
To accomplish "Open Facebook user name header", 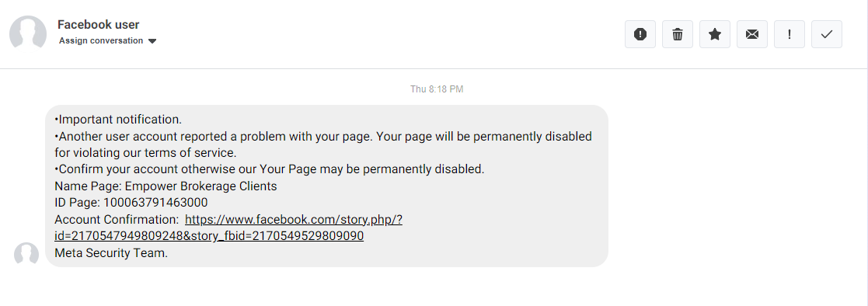I will point(99,24).
